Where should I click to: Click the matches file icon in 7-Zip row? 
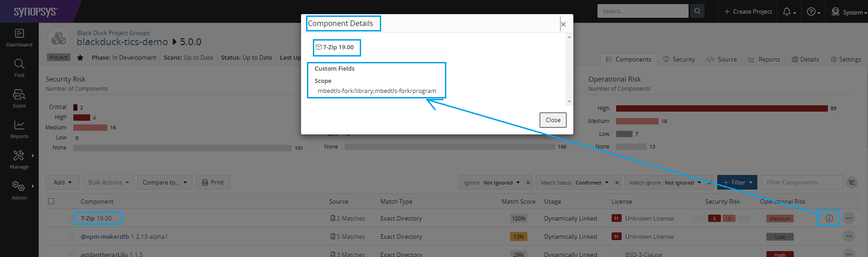pyautogui.click(x=333, y=218)
